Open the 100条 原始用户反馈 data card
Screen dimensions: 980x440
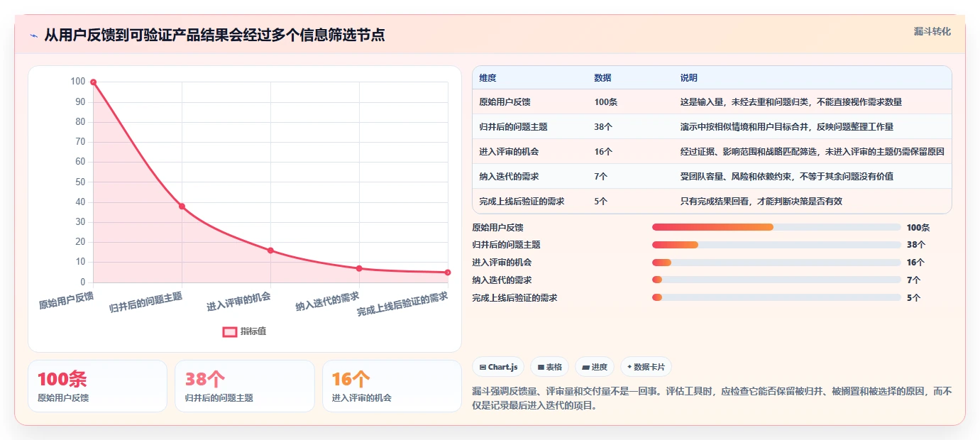[x=97, y=386]
